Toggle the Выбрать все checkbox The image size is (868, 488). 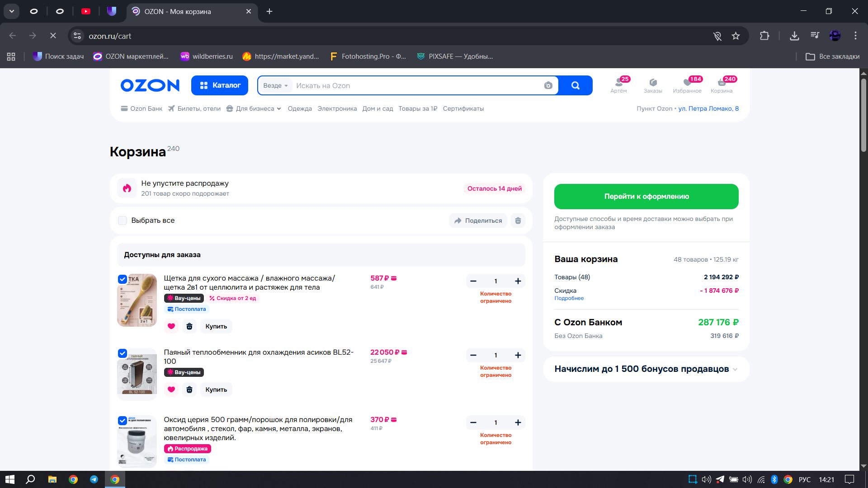(123, 221)
